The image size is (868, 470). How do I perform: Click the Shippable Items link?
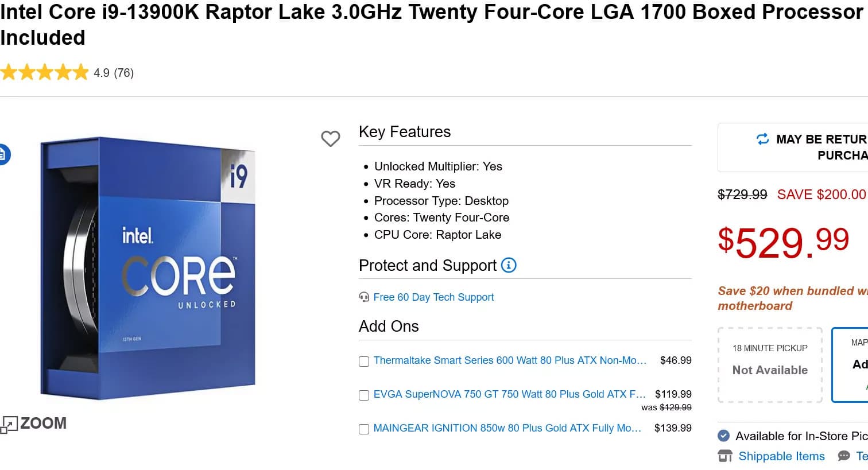click(781, 456)
